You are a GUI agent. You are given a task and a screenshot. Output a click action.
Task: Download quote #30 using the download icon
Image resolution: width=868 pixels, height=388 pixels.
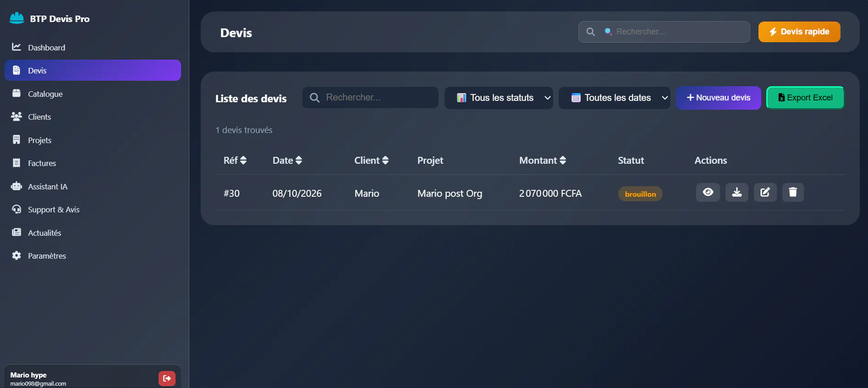pos(737,192)
